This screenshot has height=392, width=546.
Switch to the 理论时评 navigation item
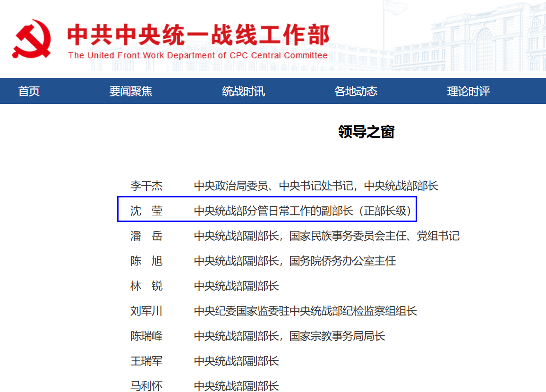click(x=469, y=91)
